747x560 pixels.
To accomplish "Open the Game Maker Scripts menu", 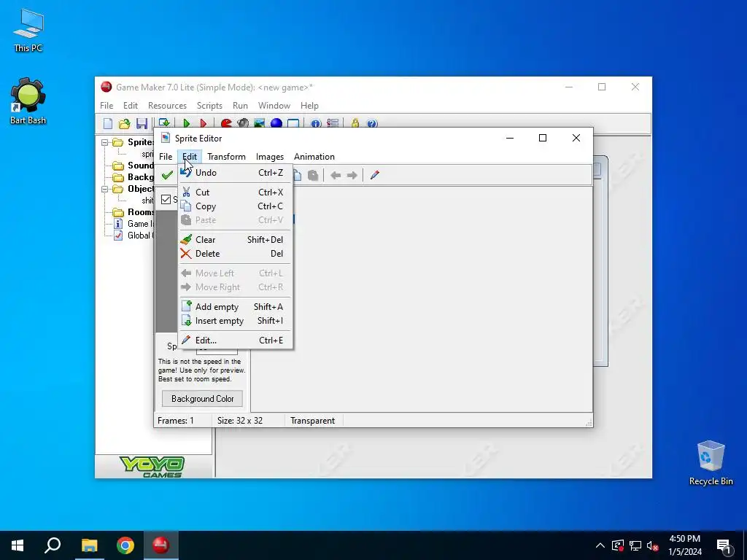I will pyautogui.click(x=209, y=106).
